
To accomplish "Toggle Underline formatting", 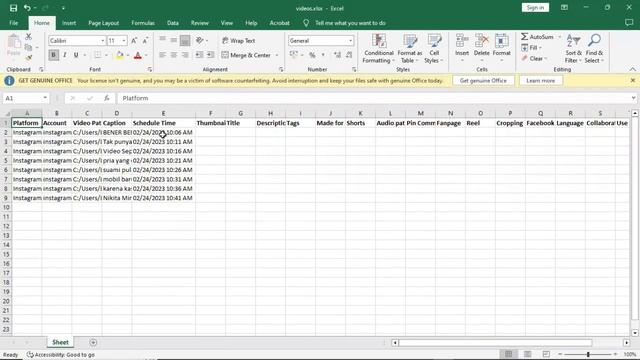I will [76, 55].
